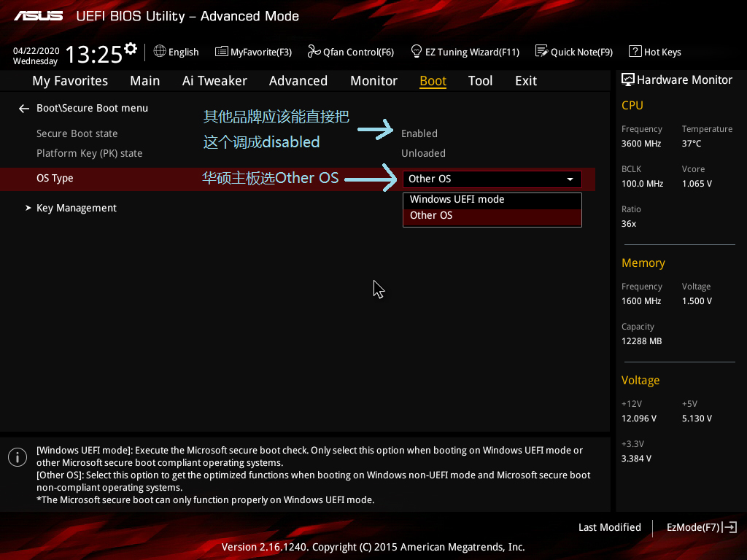
Task: Click the 13:25 clock display
Action: tap(94, 54)
